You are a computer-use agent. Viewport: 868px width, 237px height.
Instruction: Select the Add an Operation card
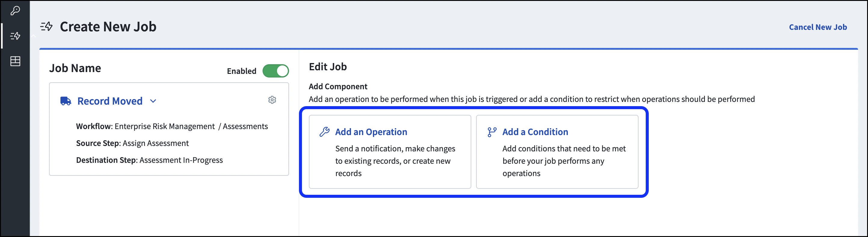pos(390,152)
